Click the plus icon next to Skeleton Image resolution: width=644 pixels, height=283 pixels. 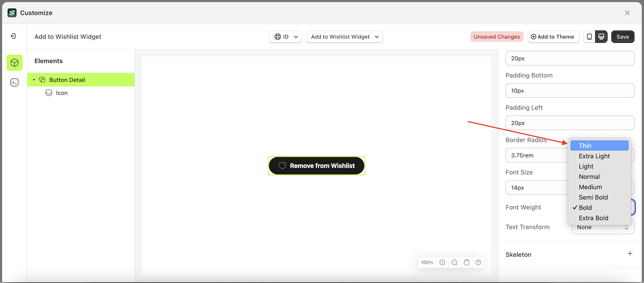pyautogui.click(x=630, y=253)
